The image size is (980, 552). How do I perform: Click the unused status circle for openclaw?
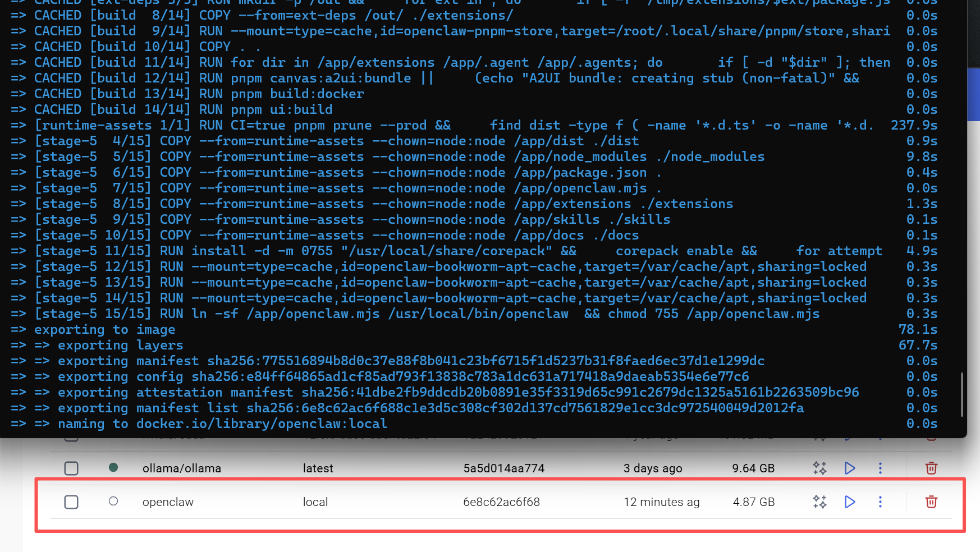click(x=113, y=501)
